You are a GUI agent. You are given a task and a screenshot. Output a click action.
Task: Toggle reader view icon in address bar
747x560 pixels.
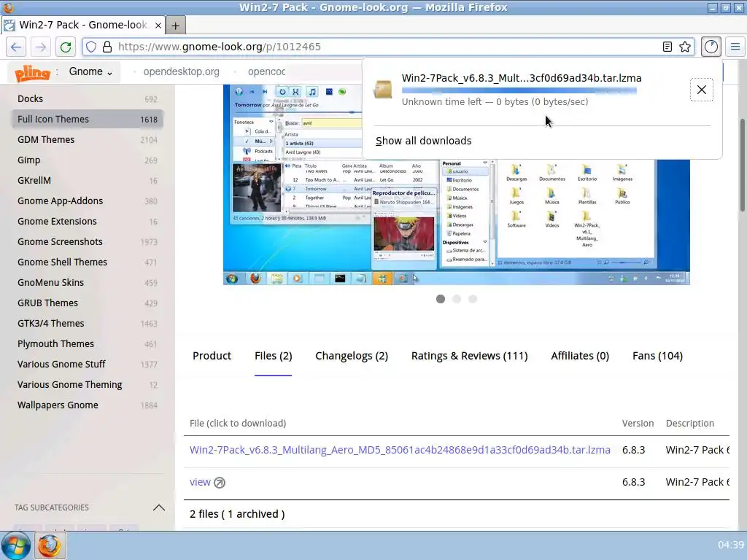point(667,47)
